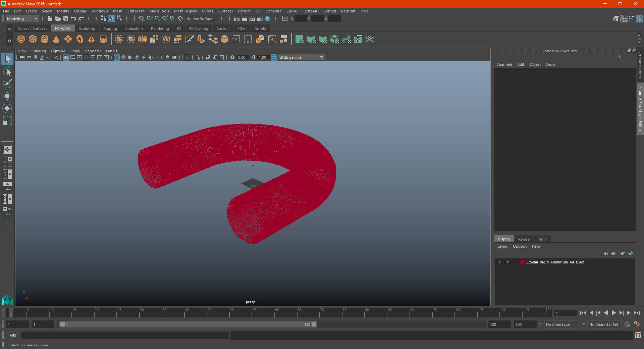Open the Script Editor icon
This screenshot has height=349, width=644.
[638, 335]
